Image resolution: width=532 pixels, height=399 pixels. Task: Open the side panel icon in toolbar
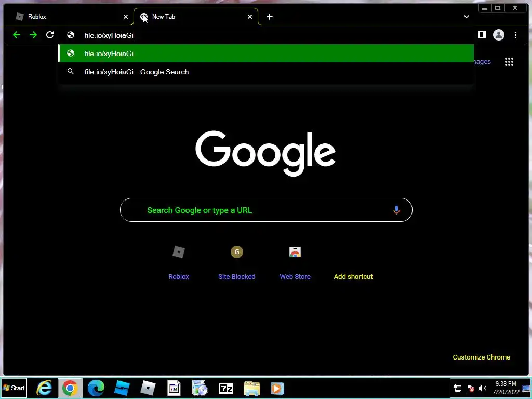point(482,35)
